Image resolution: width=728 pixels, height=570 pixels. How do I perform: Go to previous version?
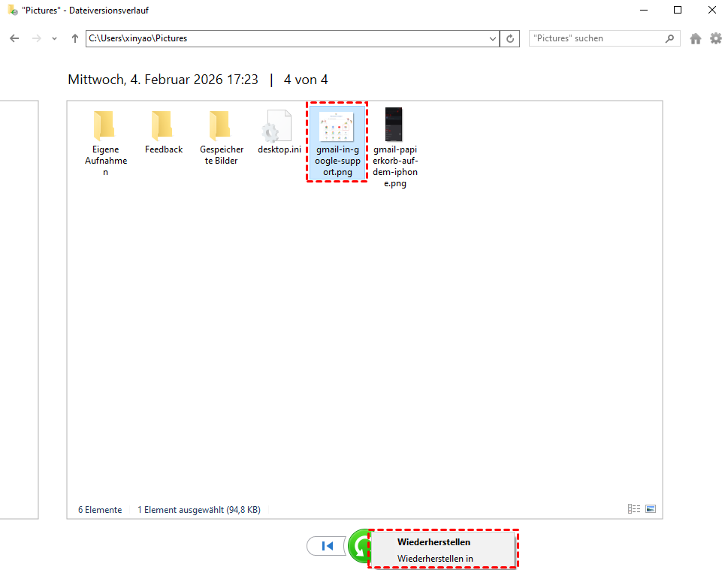(328, 546)
